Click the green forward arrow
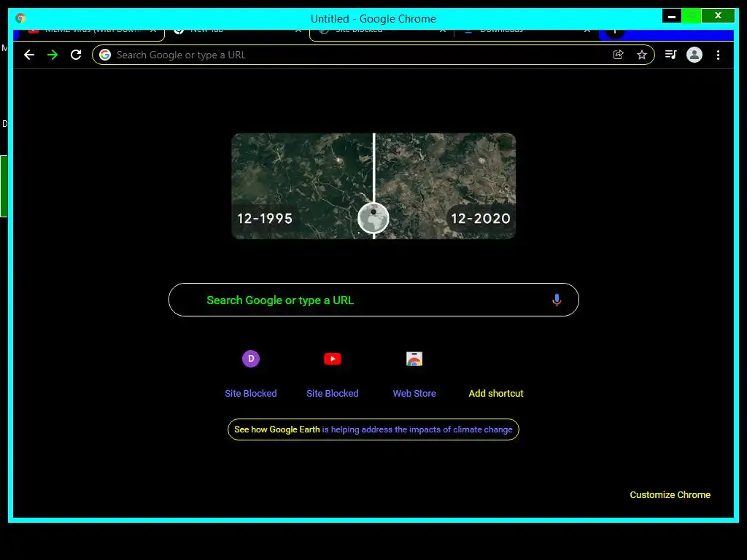This screenshot has height=560, width=747. pyautogui.click(x=53, y=55)
